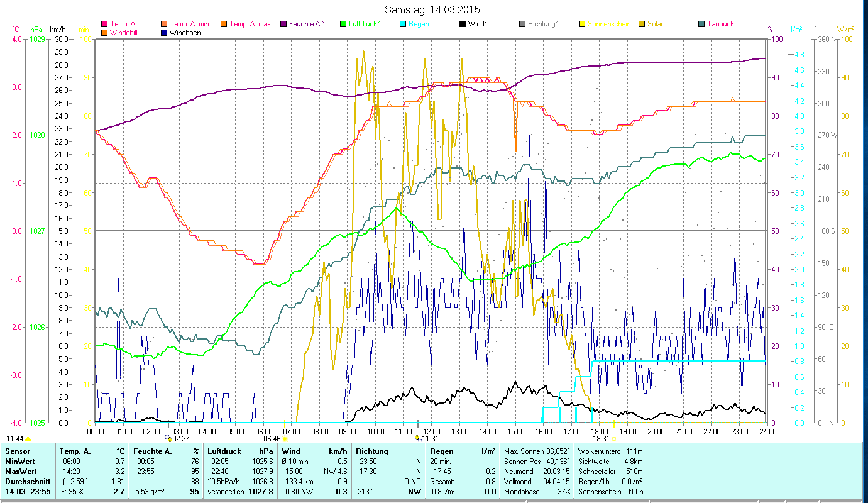Click the 'l/m²' axis unit label above the chart
This screenshot has height=503, width=868.
[796, 30]
